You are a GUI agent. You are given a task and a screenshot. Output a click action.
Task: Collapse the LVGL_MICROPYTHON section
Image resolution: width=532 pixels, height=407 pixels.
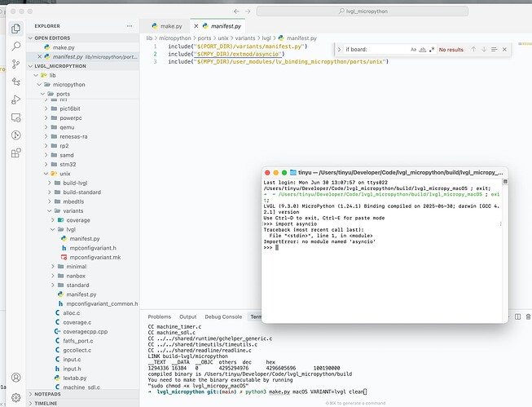tap(83, 66)
